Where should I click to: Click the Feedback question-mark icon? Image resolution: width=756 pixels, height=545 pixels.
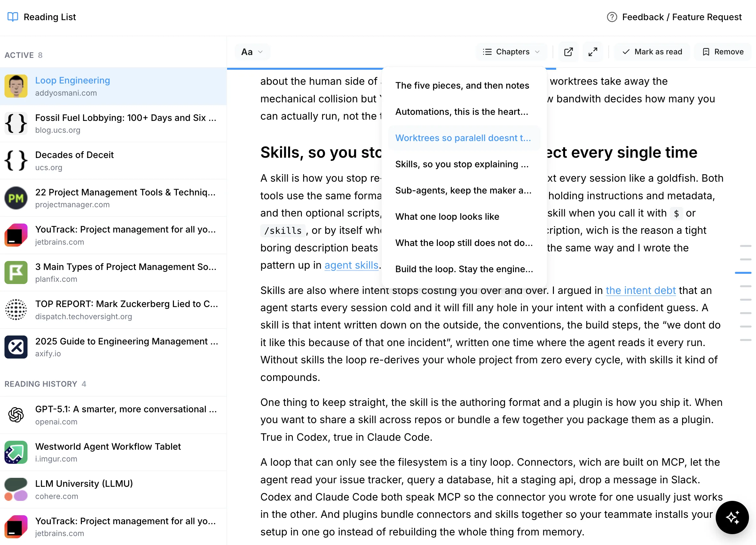[x=612, y=17]
